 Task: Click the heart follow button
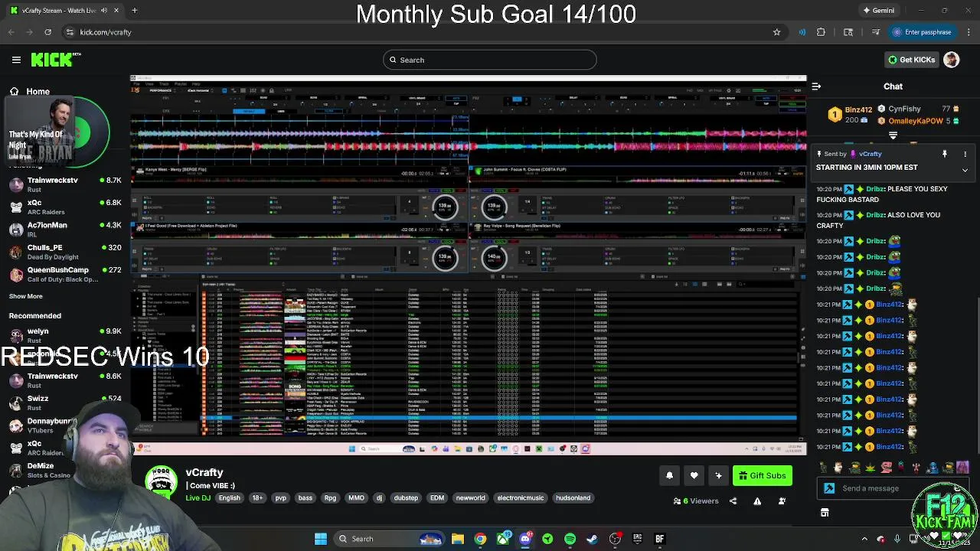pos(694,475)
